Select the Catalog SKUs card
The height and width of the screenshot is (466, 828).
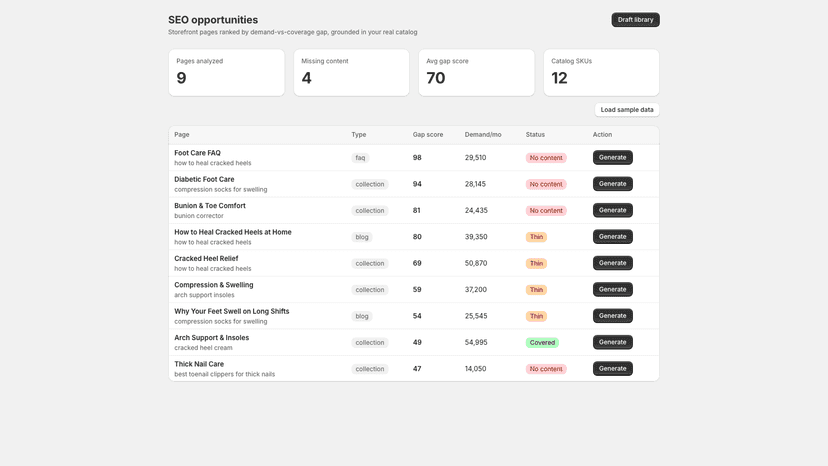(x=601, y=73)
